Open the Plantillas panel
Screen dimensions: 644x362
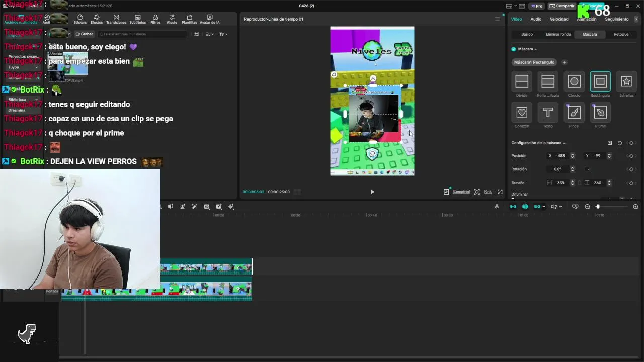pyautogui.click(x=189, y=19)
